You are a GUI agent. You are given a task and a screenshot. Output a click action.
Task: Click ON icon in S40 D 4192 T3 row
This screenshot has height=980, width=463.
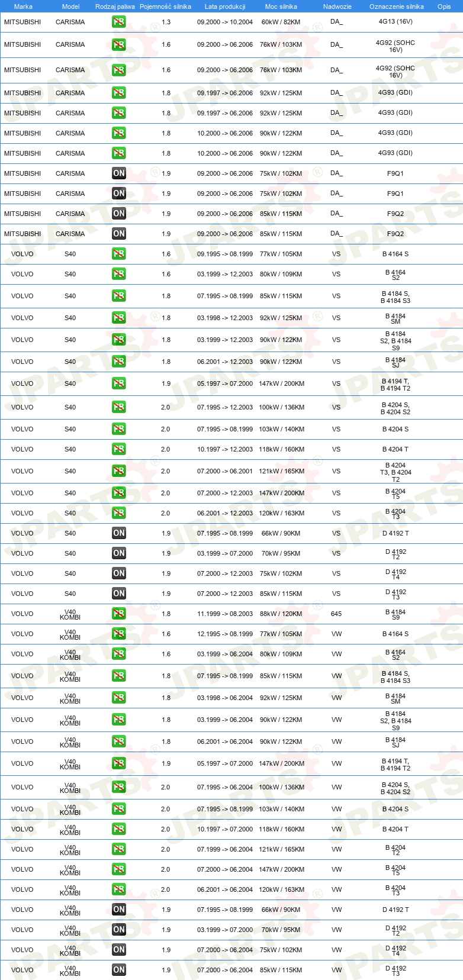coord(119,594)
